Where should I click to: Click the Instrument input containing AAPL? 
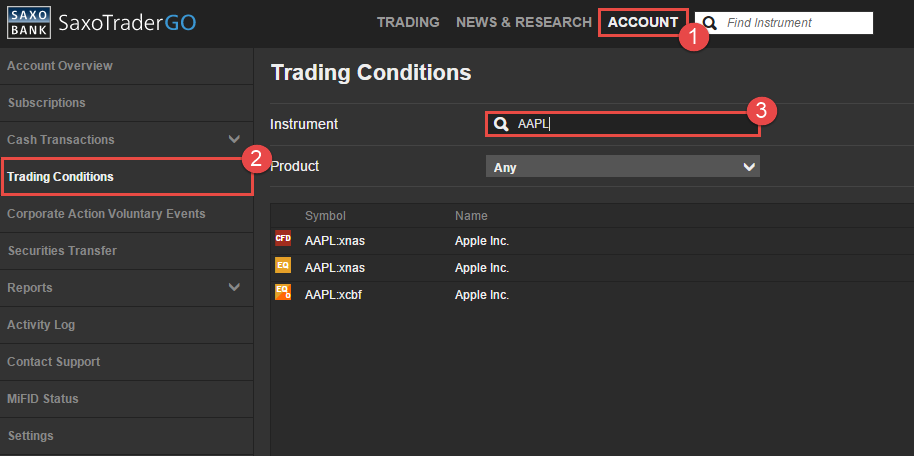tap(623, 124)
